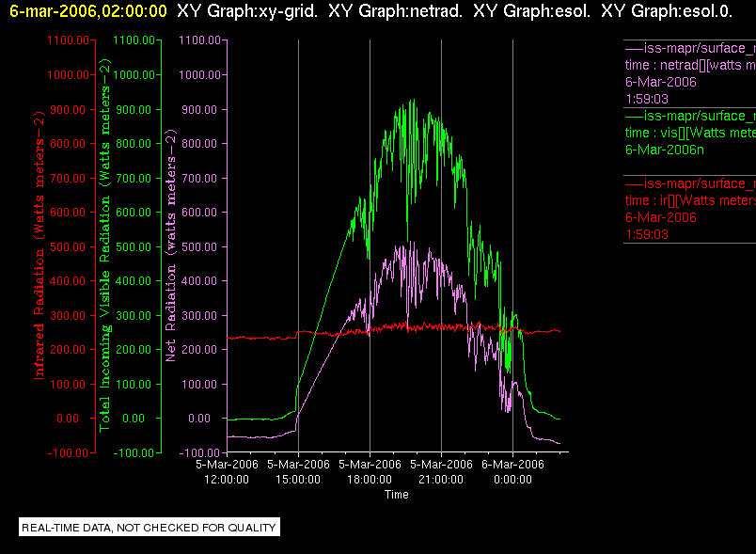Image resolution: width=756 pixels, height=554 pixels.
Task: Click the pink axis value -100.00
Action: (199, 452)
